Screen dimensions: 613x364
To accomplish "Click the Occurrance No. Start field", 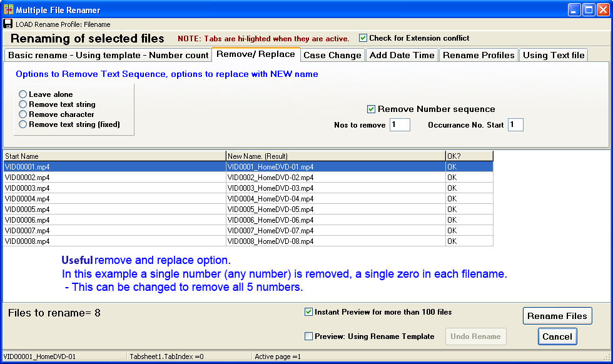I will pyautogui.click(x=515, y=124).
